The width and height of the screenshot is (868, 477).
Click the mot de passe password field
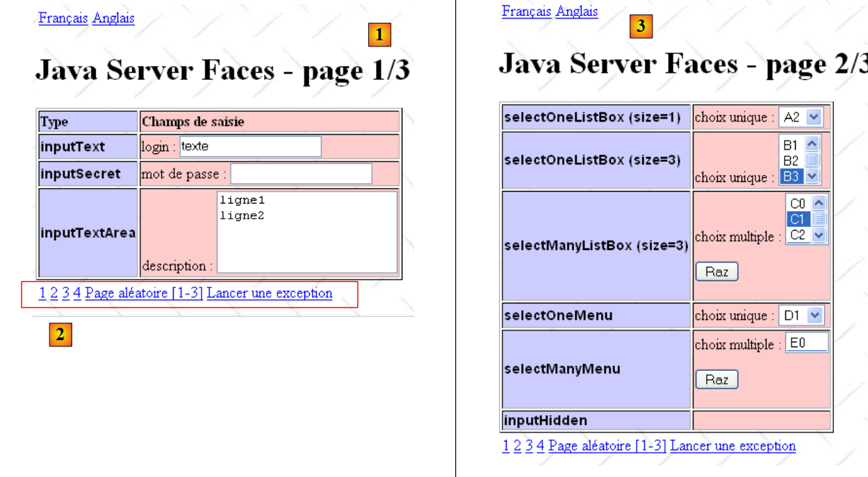pyautogui.click(x=301, y=174)
